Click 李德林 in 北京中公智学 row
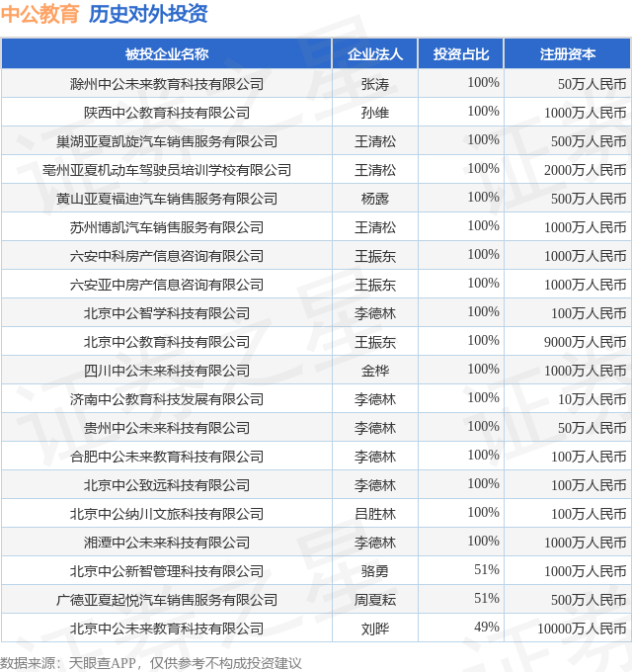This screenshot has height=672, width=632. (375, 313)
